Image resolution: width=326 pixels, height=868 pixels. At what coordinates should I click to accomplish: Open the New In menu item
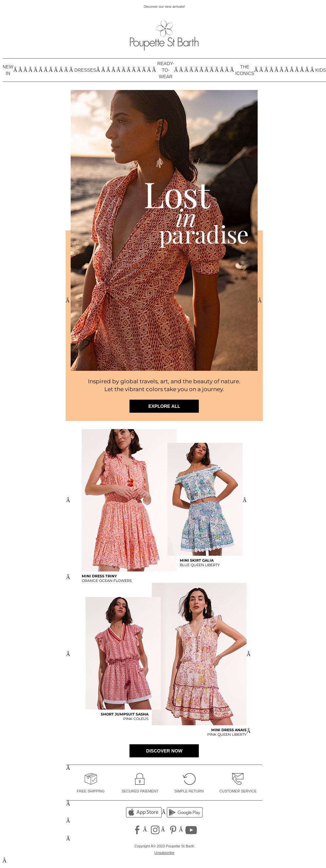8,70
